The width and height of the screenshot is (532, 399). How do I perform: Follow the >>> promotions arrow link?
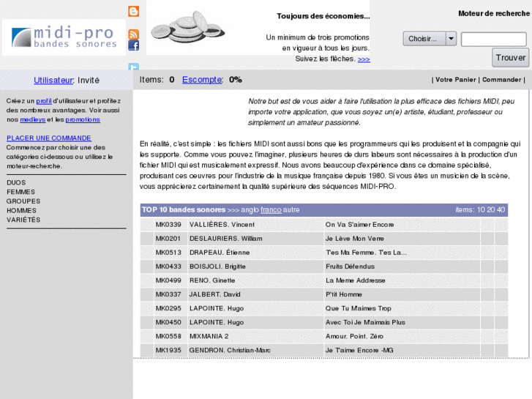pyautogui.click(x=364, y=59)
